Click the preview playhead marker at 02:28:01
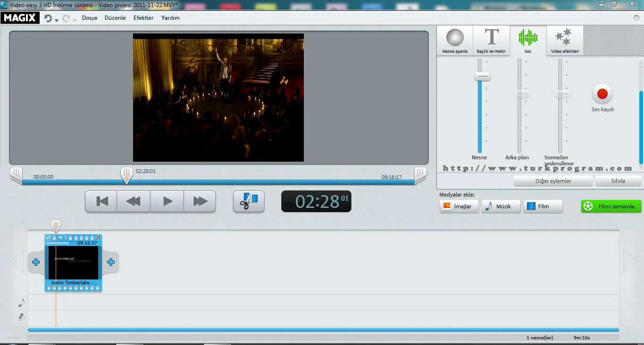This screenshot has width=644, height=345. point(126,176)
